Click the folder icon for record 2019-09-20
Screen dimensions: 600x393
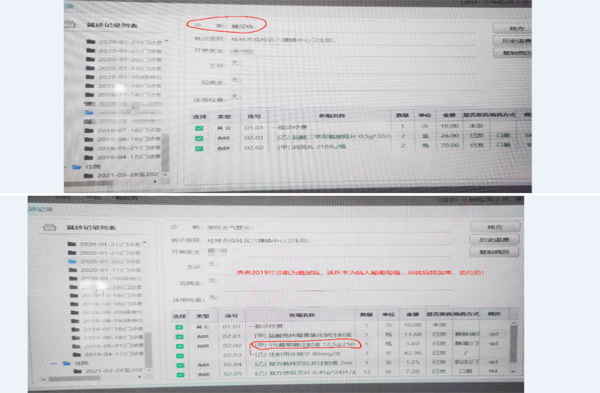(x=75, y=312)
